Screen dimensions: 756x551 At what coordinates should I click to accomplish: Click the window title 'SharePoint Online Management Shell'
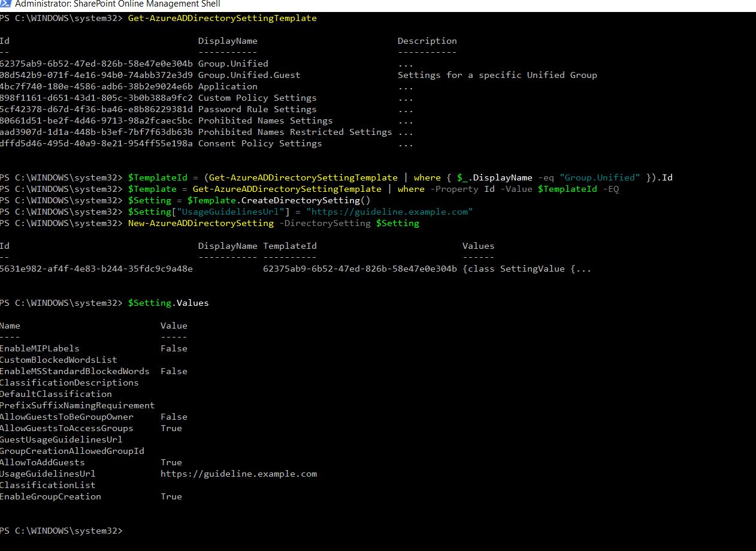[117, 4]
